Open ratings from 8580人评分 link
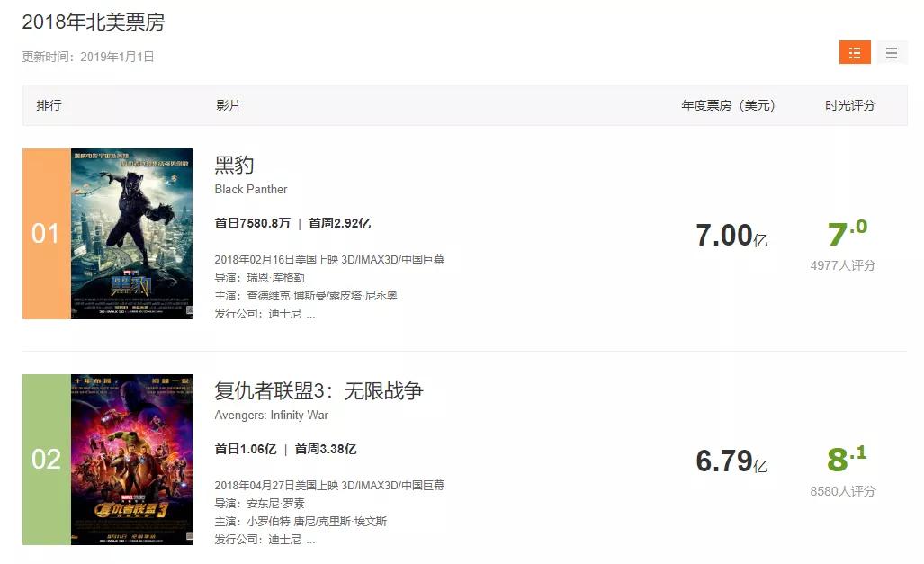Viewport: 924px width, 564px height. (x=842, y=493)
